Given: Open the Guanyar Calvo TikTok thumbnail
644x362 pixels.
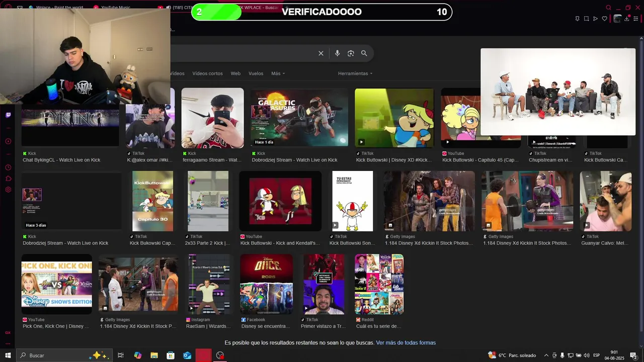Looking at the screenshot, I should tap(605, 201).
